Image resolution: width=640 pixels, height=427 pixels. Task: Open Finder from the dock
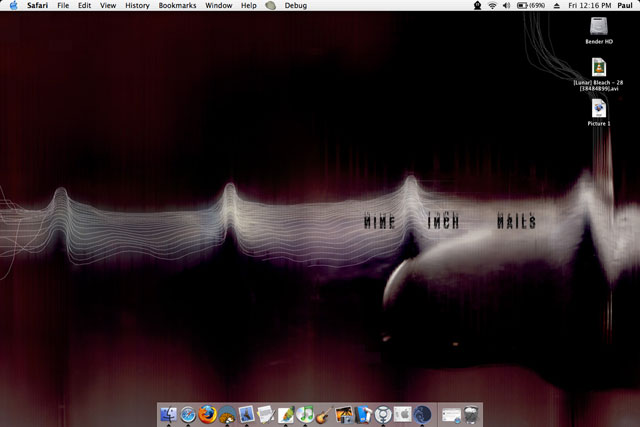pos(167,414)
